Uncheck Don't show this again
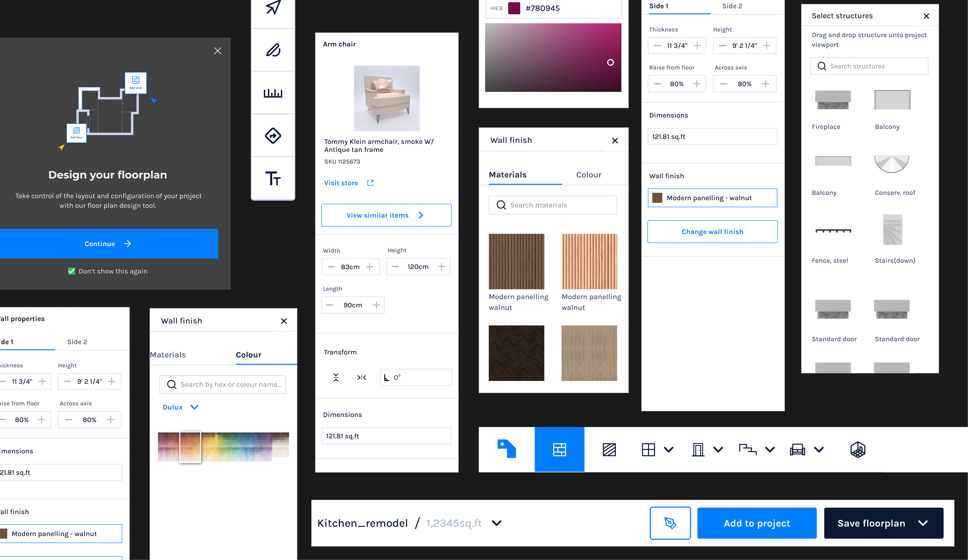Screen dimensions: 968x560 point(72,271)
